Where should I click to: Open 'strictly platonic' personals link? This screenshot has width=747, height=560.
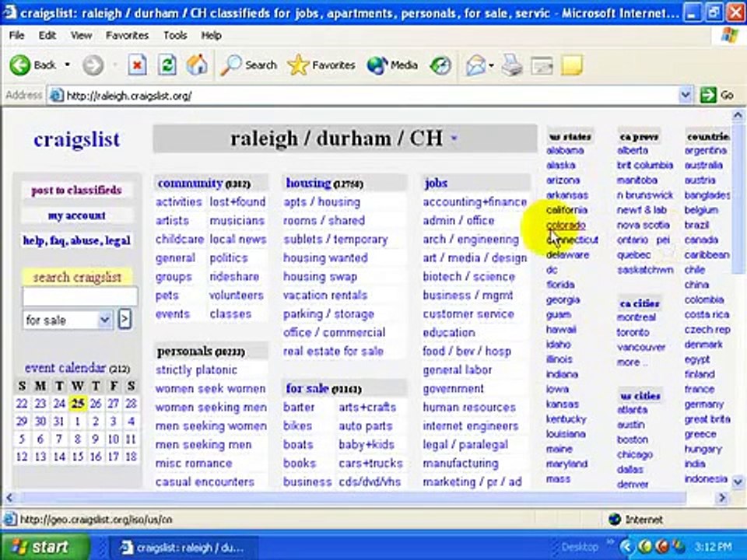196,370
